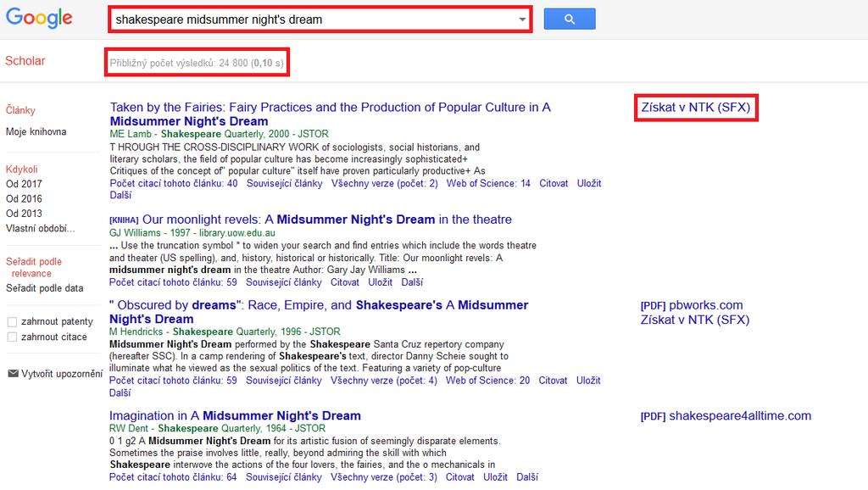This screenshot has height=490, width=868.
Task: Click the blue magnifier search button
Action: 569,19
